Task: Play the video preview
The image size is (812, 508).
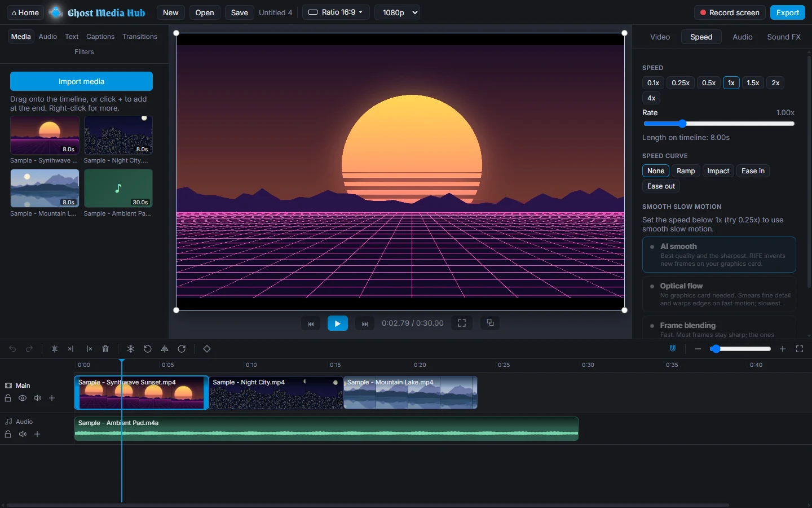Action: point(338,323)
